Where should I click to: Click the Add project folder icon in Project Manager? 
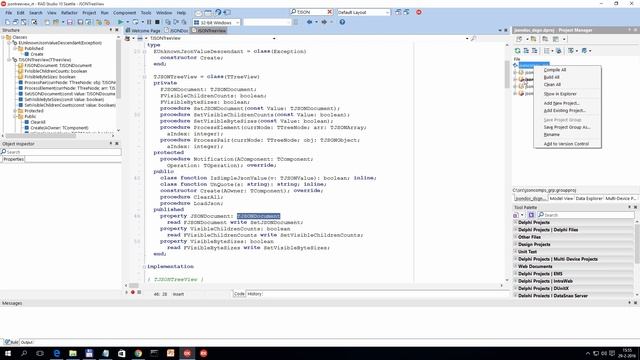coord(533,39)
